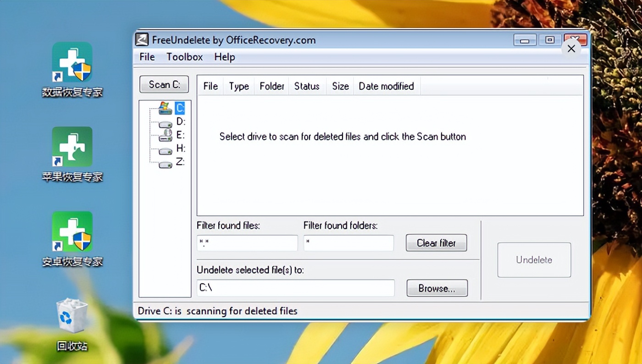Viewport: 642px width, 364px height.
Task: Click the Filter found files input field
Action: click(247, 243)
